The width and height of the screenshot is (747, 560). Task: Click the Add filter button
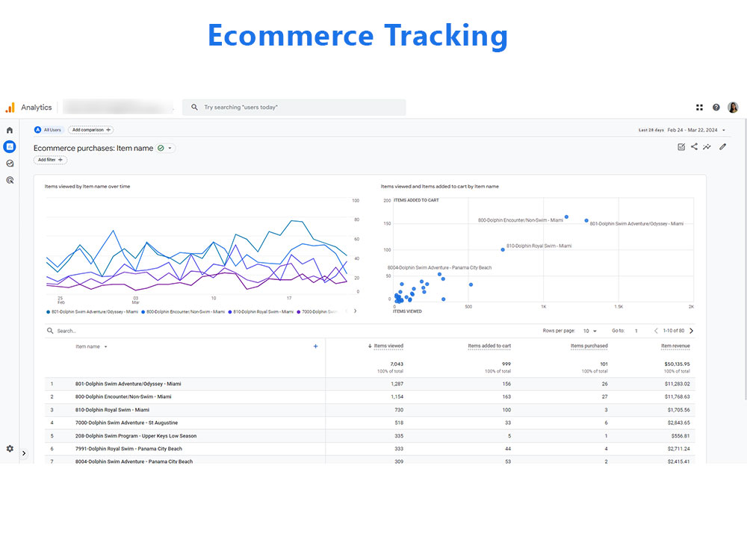50,160
